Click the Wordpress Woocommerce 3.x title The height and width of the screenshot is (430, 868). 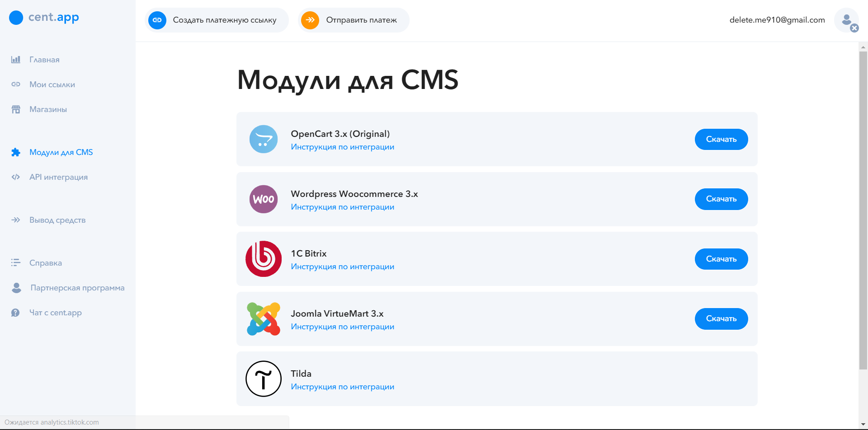click(354, 194)
